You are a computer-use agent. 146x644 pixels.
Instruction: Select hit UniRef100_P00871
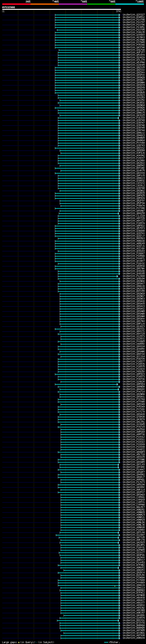click(x=133, y=258)
